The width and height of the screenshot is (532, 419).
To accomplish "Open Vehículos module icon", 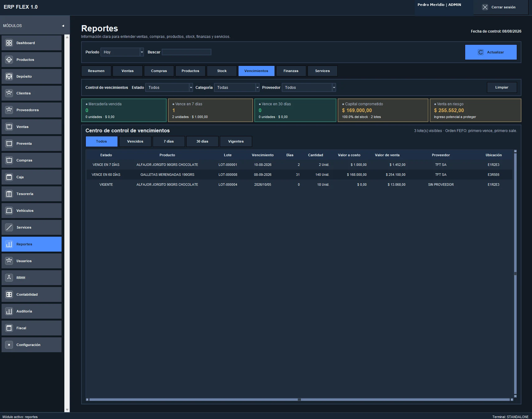I will tap(9, 211).
